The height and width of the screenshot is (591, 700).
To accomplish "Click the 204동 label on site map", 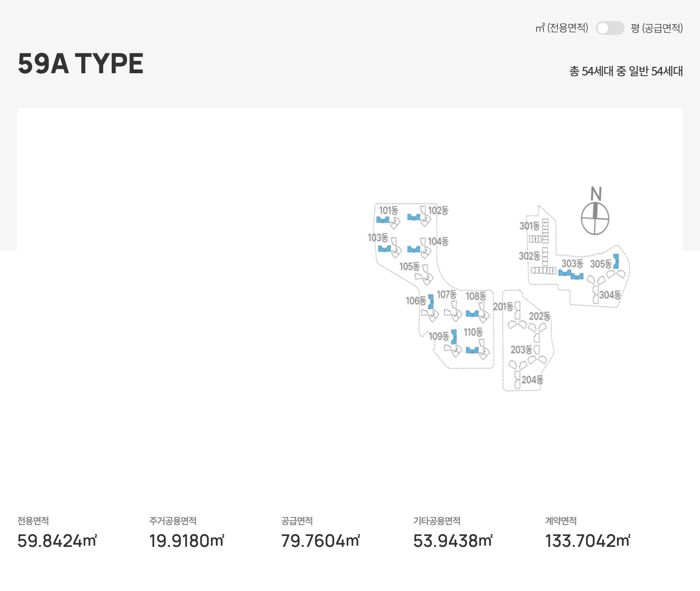I will [532, 380].
